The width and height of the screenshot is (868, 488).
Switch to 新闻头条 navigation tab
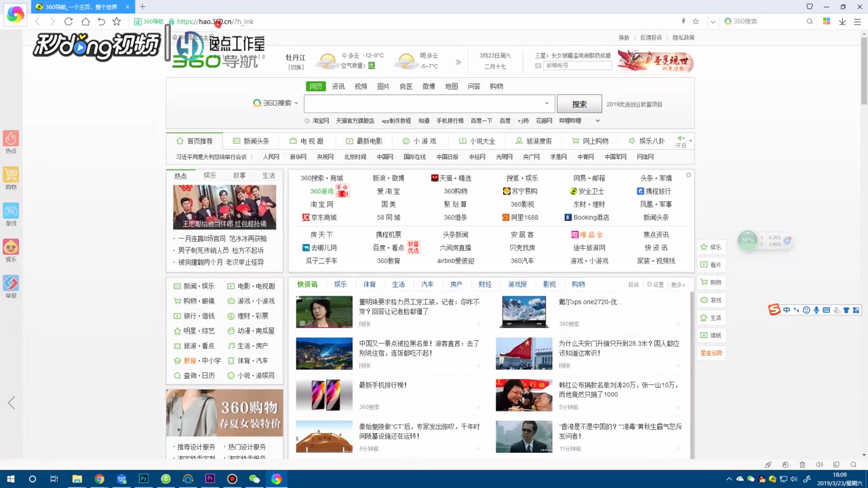coord(251,141)
